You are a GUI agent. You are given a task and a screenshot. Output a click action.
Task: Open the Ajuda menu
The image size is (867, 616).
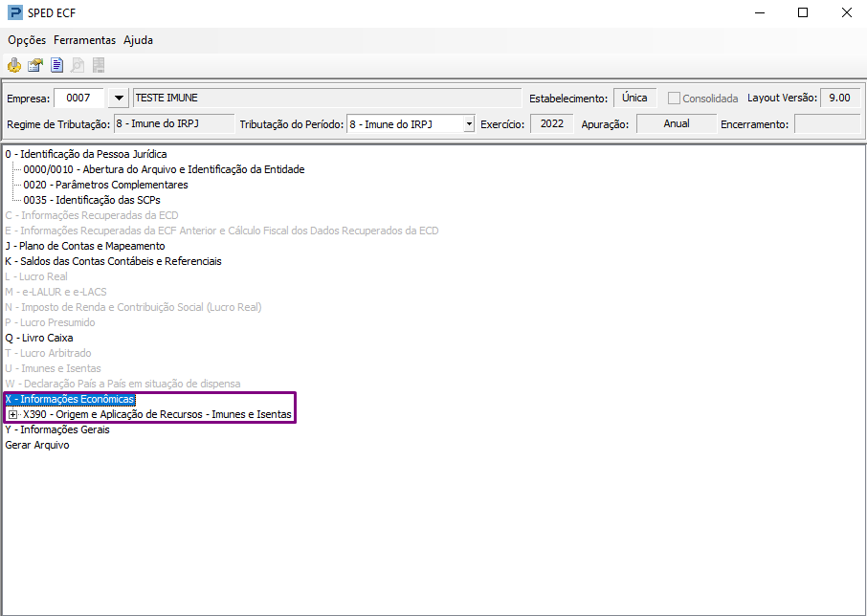[x=138, y=40]
